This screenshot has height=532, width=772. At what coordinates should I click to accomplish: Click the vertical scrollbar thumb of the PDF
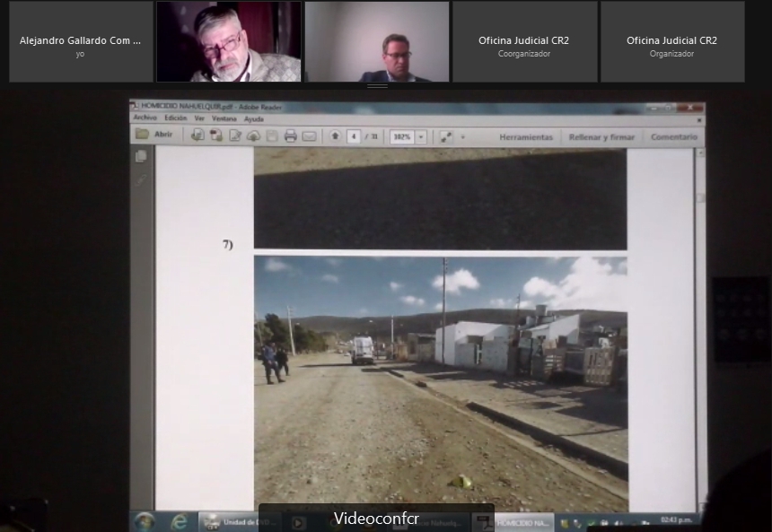coord(700,196)
